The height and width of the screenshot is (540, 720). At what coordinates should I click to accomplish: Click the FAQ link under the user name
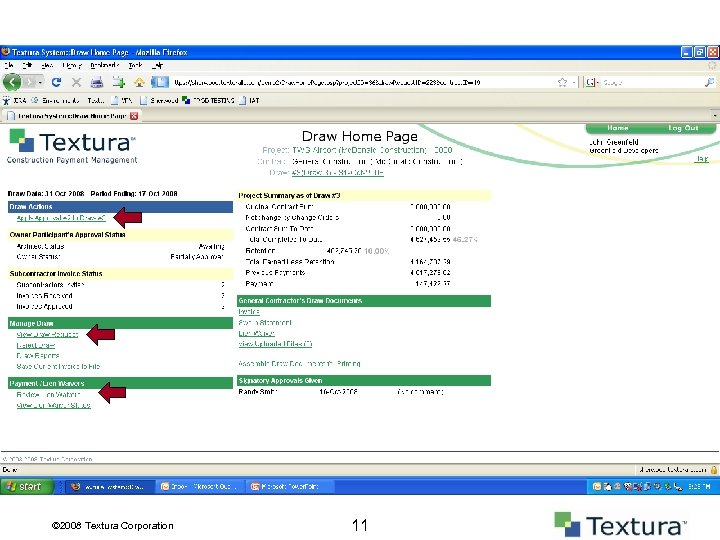click(702, 159)
